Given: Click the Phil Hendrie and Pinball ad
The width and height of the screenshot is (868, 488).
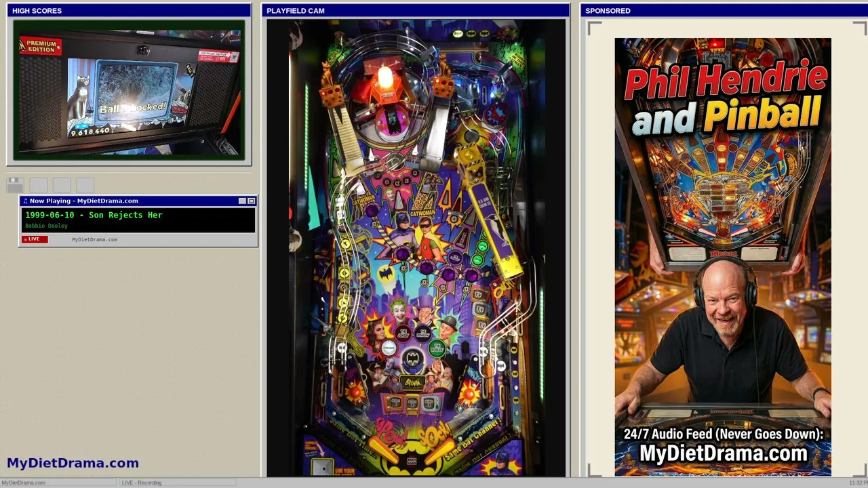Looking at the screenshot, I should coord(723,257).
